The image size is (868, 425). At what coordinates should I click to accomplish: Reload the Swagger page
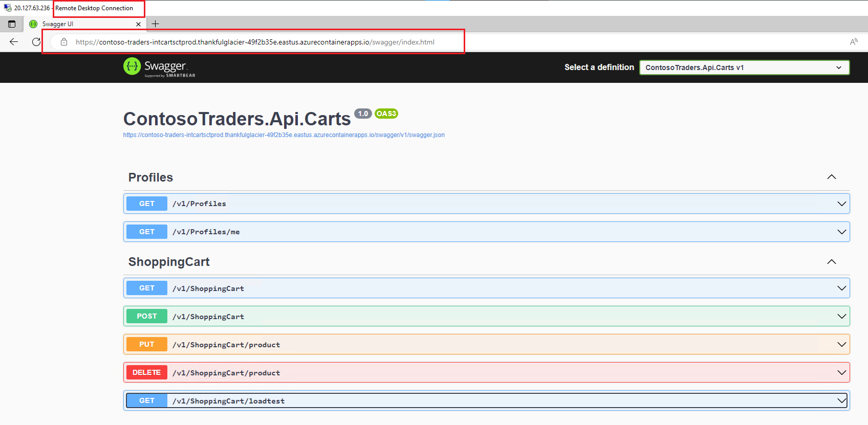pyautogui.click(x=36, y=42)
